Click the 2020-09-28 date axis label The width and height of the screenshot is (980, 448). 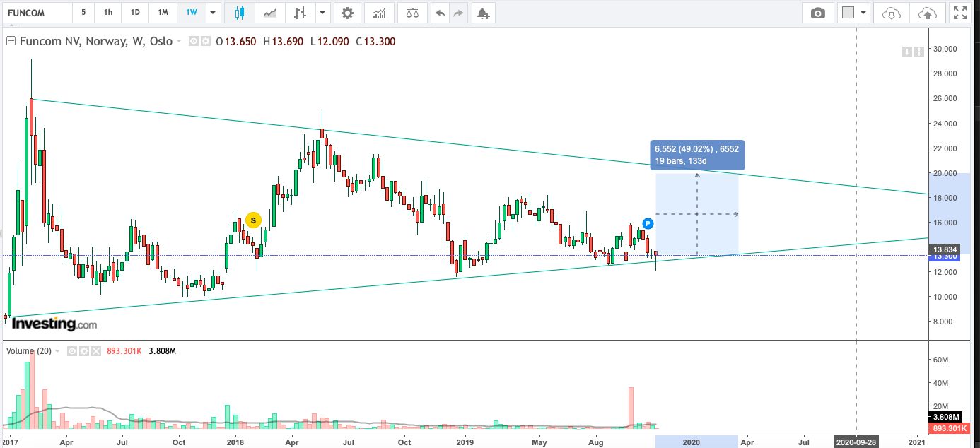click(x=857, y=442)
